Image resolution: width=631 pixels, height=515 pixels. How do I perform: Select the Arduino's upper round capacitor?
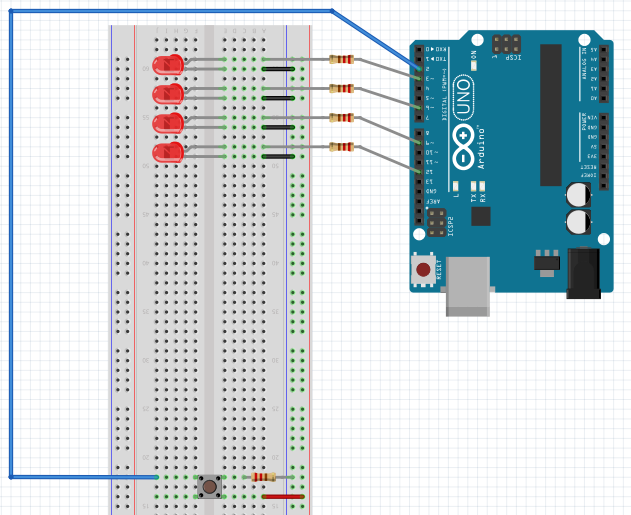578,194
